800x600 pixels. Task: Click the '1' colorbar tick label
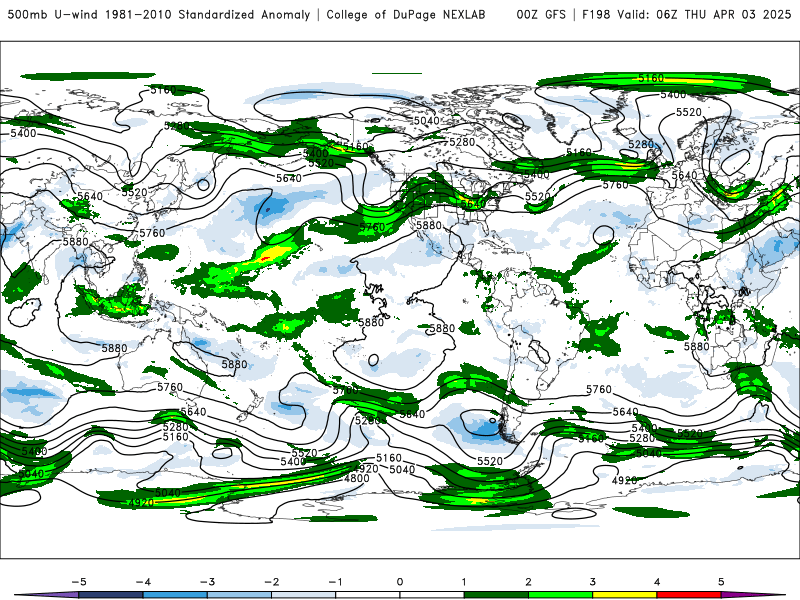(464, 582)
